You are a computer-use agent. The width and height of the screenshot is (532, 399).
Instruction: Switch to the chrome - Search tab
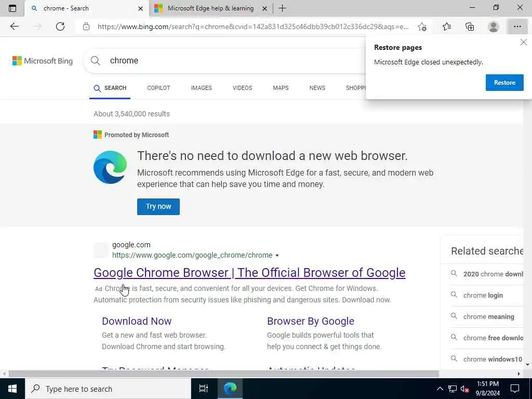tap(87, 8)
